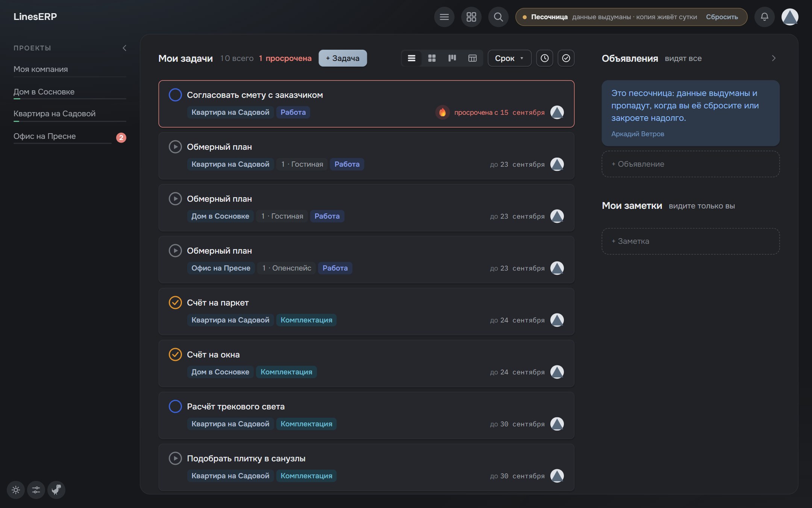812x508 pixels.
Task: Toggle status of Счёт на паркет
Action: [175, 303]
